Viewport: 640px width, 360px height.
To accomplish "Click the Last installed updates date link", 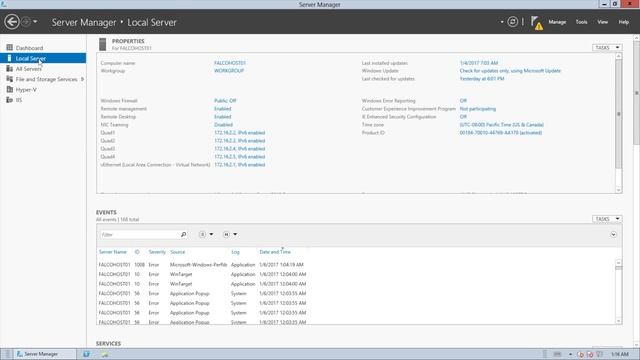I will pyautogui.click(x=479, y=63).
